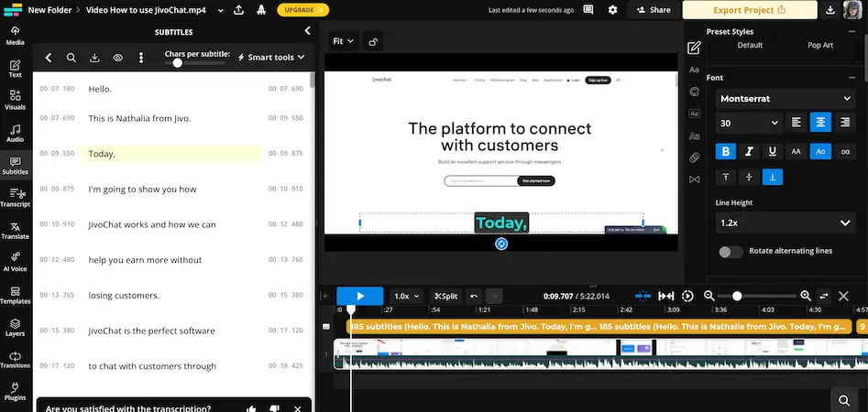The image size is (868, 412).
Task: Click the upload icon next to project name
Action: click(238, 10)
